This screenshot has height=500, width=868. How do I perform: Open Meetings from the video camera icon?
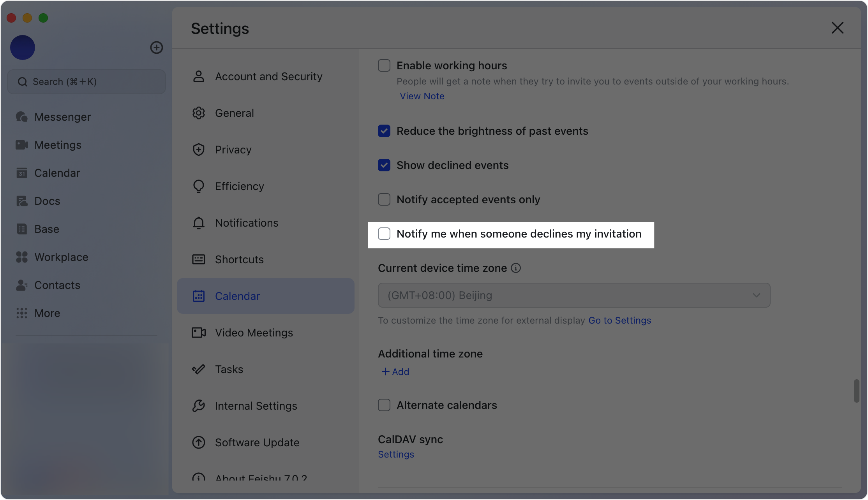click(22, 145)
